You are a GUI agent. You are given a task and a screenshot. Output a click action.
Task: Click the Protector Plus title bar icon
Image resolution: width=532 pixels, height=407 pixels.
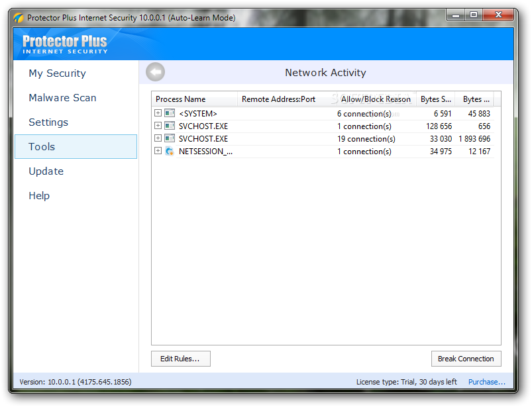(19, 18)
